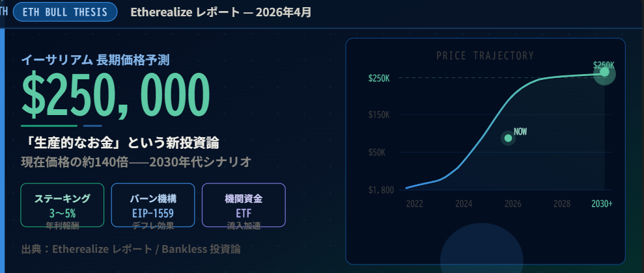Select the バーン機構 EIP-1559 card

click(x=153, y=205)
